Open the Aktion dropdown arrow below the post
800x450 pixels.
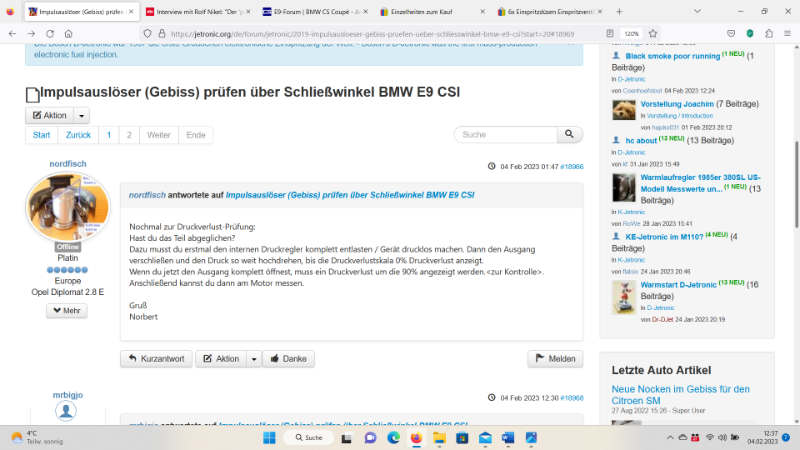[254, 358]
